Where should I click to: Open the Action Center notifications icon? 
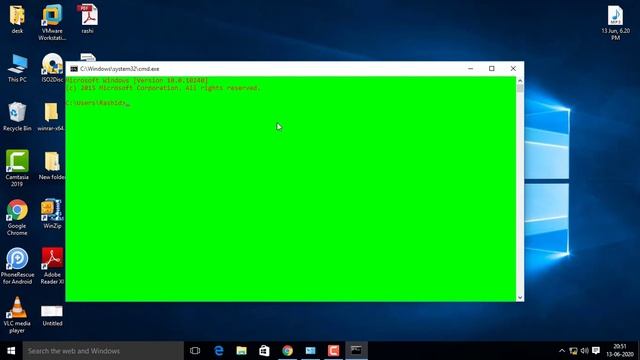pyautogui.click(x=596, y=351)
